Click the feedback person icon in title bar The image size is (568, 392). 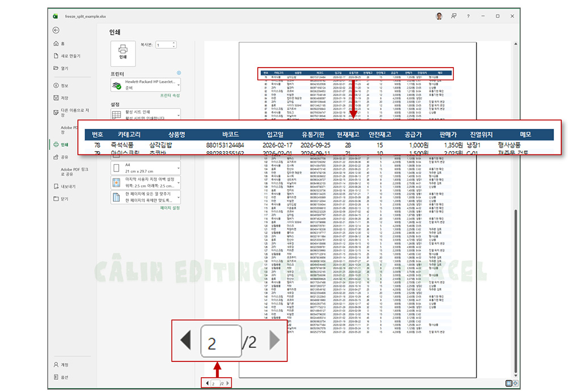(453, 16)
